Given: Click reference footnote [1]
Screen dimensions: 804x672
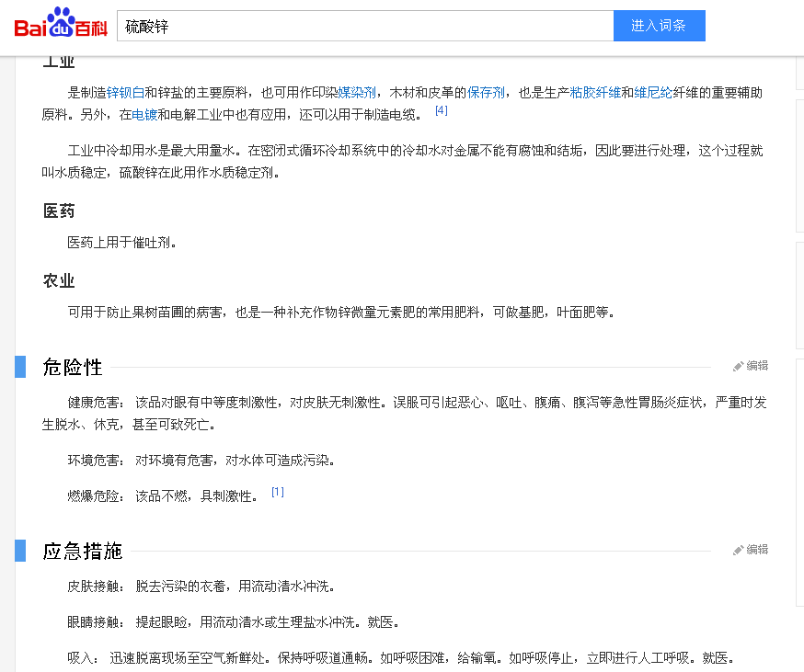Looking at the screenshot, I should pyautogui.click(x=278, y=492).
